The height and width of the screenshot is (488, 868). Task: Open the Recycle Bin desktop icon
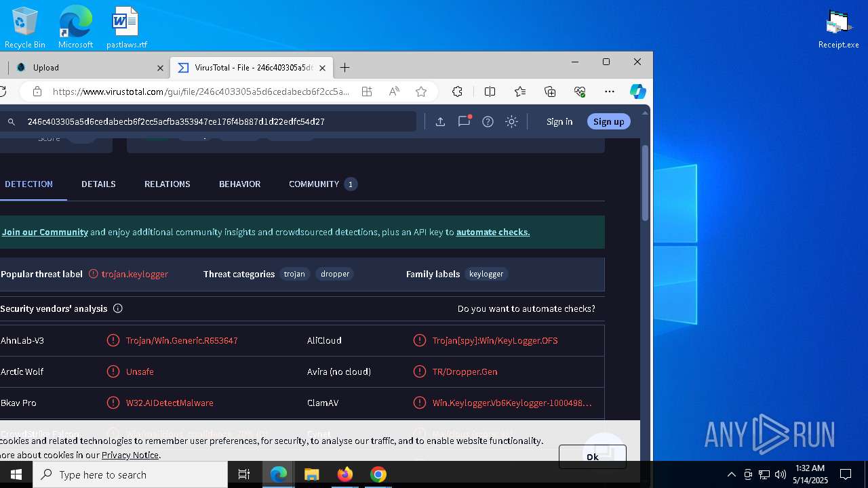[24, 27]
